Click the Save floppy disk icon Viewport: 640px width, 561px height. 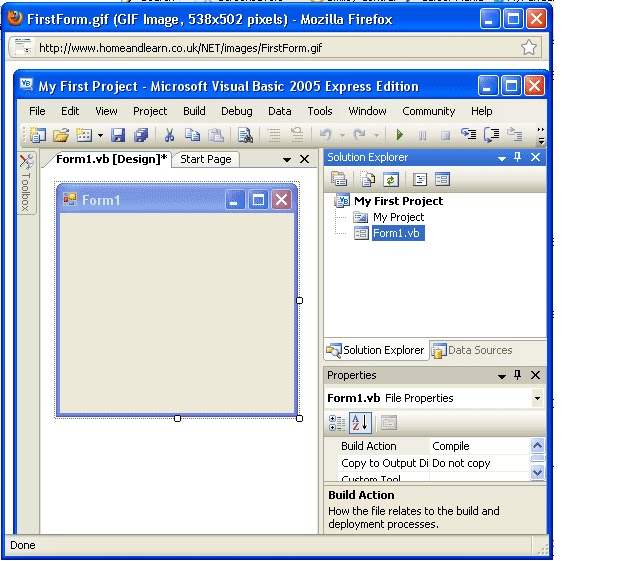pyautogui.click(x=118, y=135)
